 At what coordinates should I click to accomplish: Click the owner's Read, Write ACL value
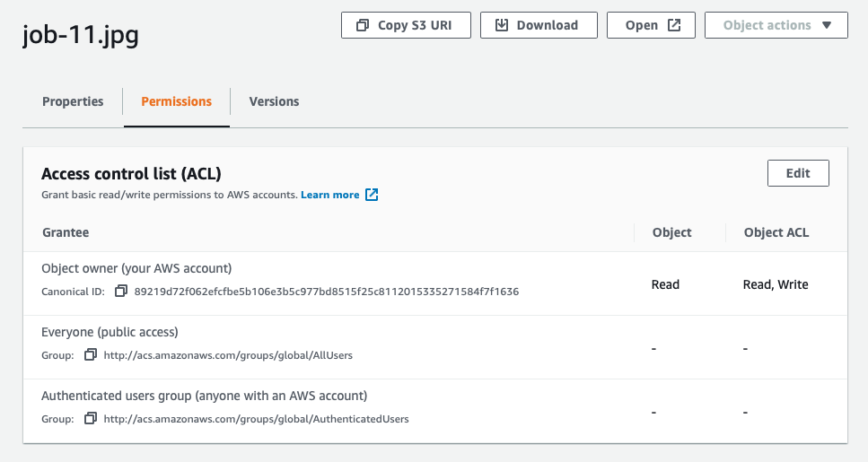[x=776, y=284]
